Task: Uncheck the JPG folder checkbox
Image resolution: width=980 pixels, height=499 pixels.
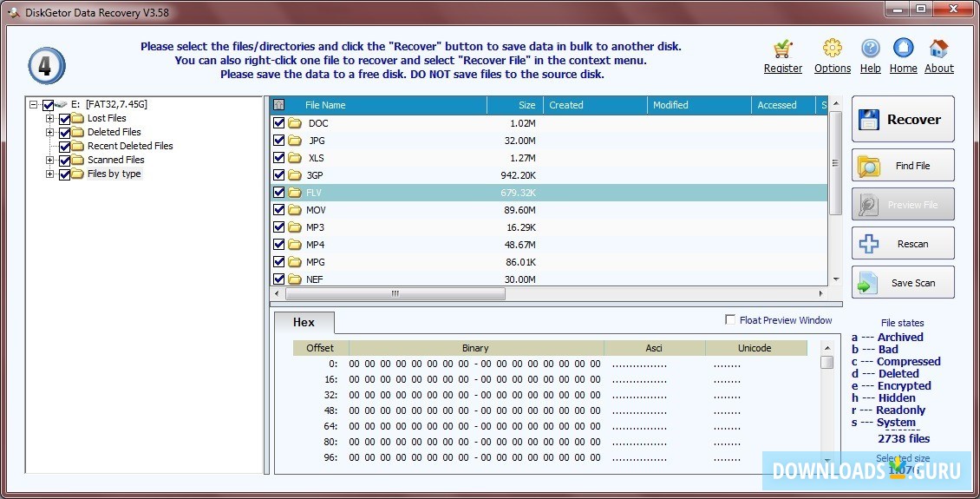Action: pyautogui.click(x=278, y=141)
